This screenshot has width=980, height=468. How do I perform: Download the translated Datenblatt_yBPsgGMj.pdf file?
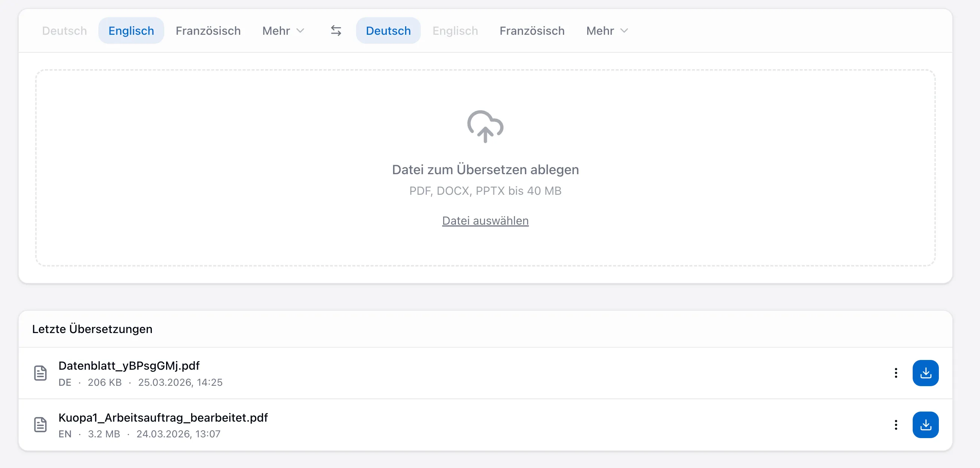pyautogui.click(x=926, y=373)
